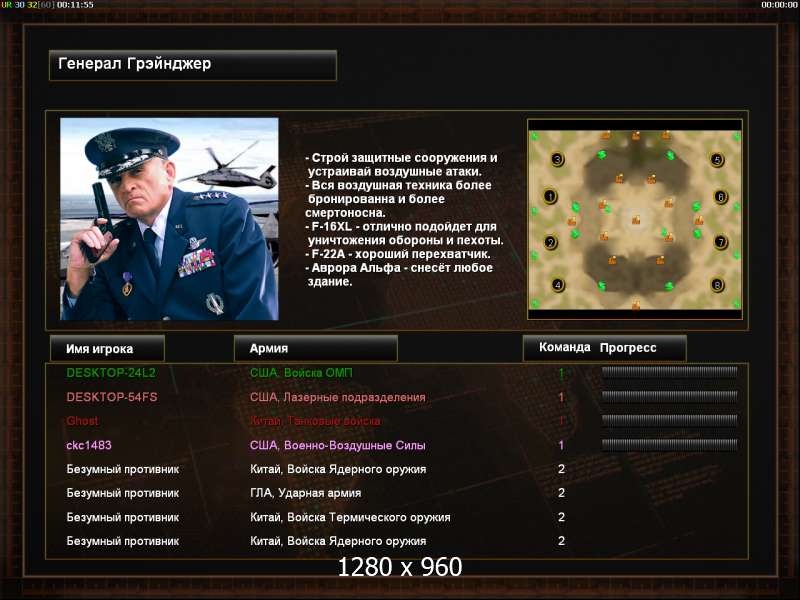Select start position 7 on the minimap
Image resolution: width=800 pixels, height=600 pixels.
[720, 242]
